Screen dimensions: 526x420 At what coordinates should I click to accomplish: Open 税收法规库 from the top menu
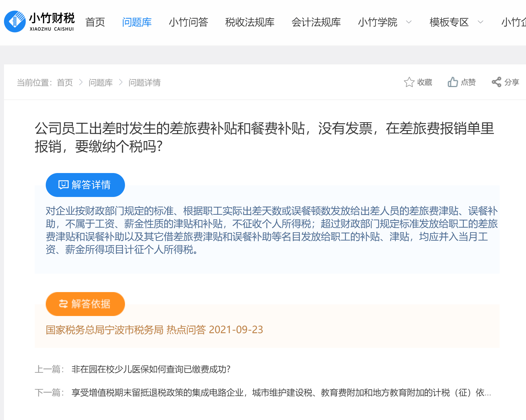coord(250,22)
